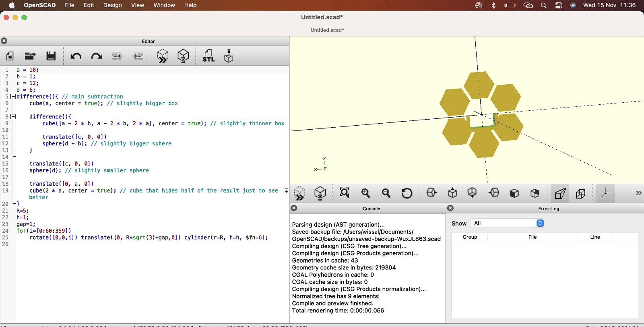Open a file with the folder icon

(30, 56)
